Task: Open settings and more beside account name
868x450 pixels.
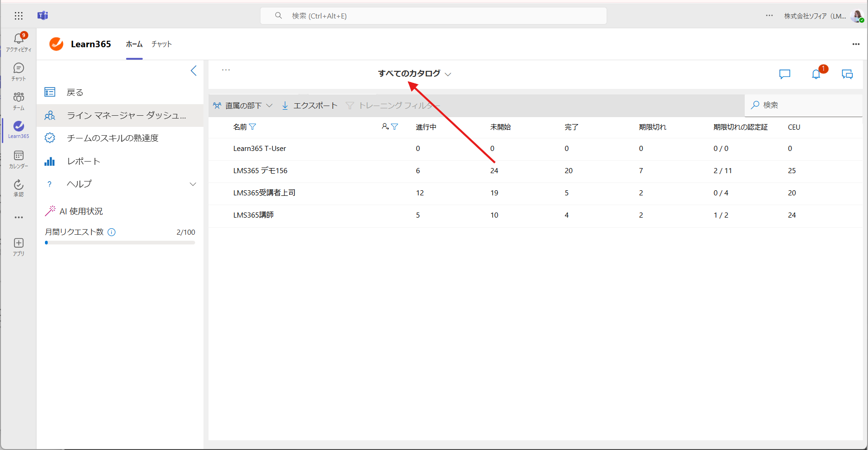Action: pos(769,16)
